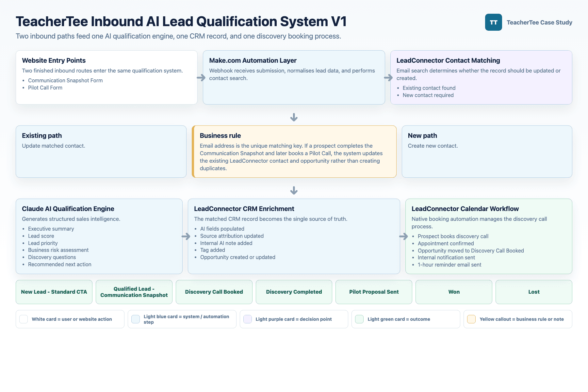Click the Light blue card legend label
Screen dimensions: 588x392
tap(187, 319)
